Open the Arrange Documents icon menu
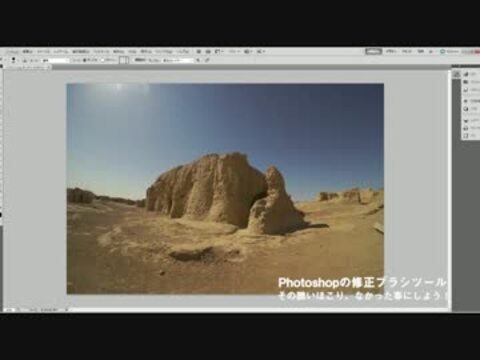Viewport: 480px width, 360px height. click(248, 52)
